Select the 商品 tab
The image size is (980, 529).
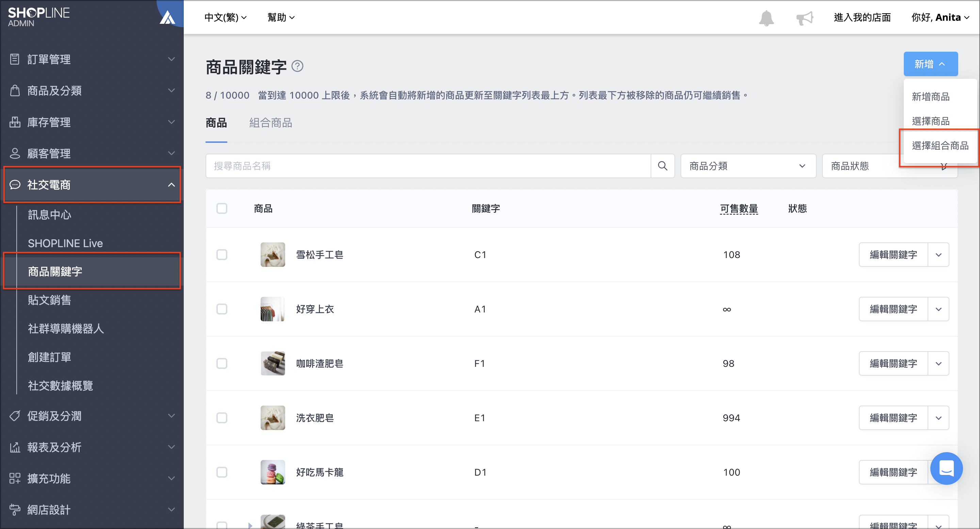[216, 123]
